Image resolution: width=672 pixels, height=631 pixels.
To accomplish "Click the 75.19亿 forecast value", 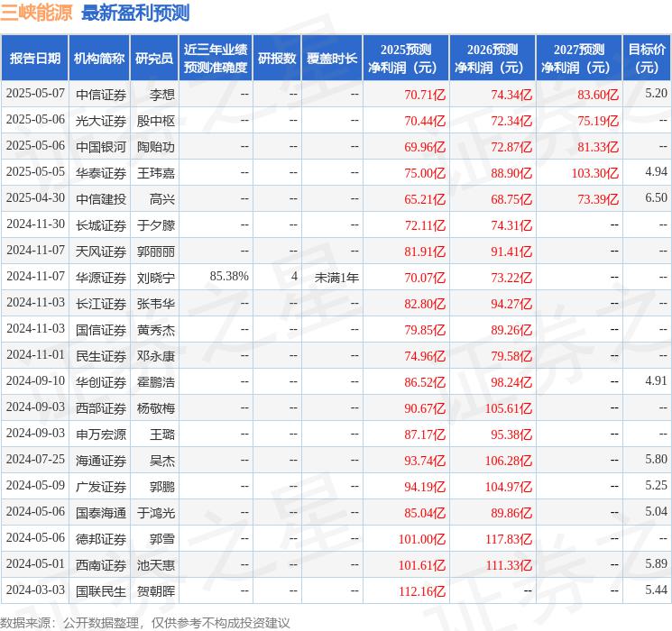I will pos(598,121).
